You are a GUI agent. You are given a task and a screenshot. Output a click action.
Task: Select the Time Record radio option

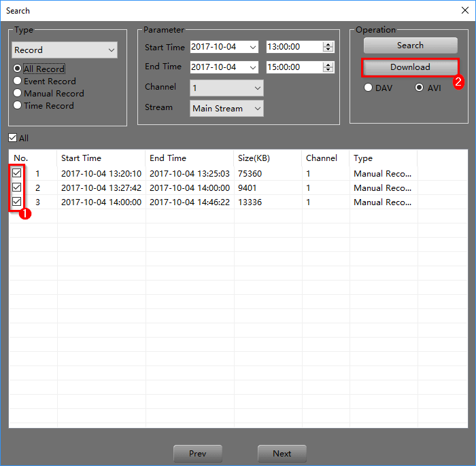tap(18, 106)
